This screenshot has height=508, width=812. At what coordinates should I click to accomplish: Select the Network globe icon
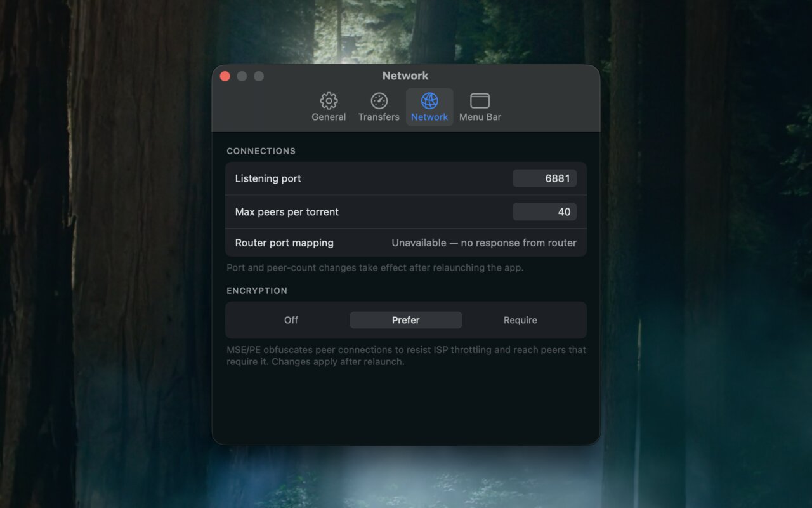429,100
